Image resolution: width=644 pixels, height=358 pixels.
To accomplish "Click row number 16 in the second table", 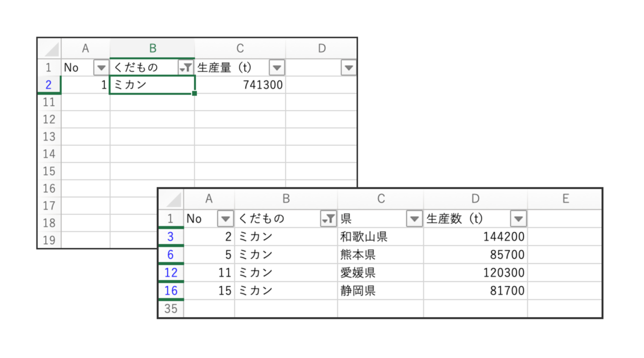I will click(x=170, y=290).
